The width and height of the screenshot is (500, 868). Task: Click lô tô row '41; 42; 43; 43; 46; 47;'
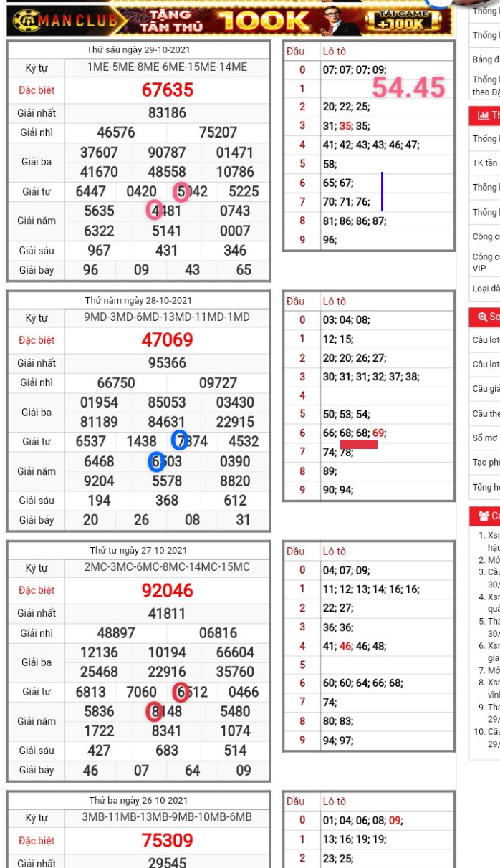click(x=371, y=145)
